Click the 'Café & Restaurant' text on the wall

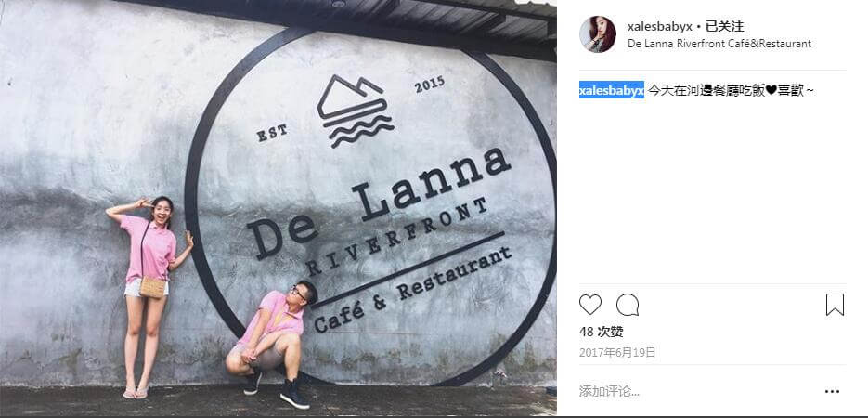pyautogui.click(x=412, y=289)
